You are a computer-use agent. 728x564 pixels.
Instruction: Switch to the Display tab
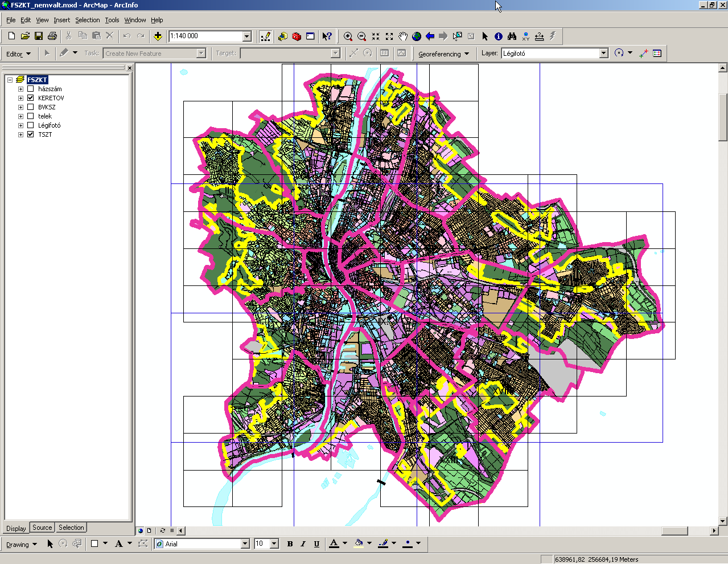coord(16,528)
